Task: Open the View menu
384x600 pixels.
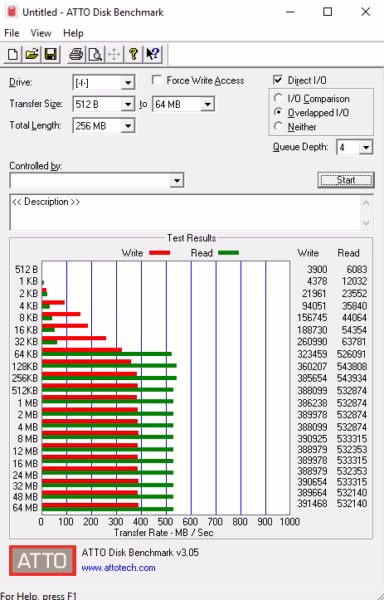Action: 41,33
